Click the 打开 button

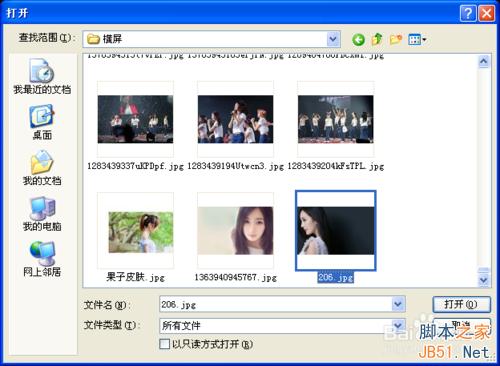coord(461,304)
